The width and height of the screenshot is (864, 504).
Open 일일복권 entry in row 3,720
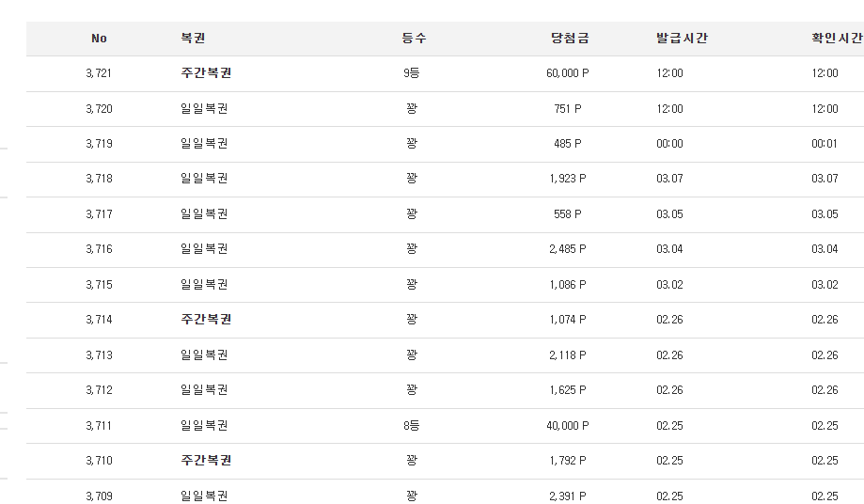204,109
